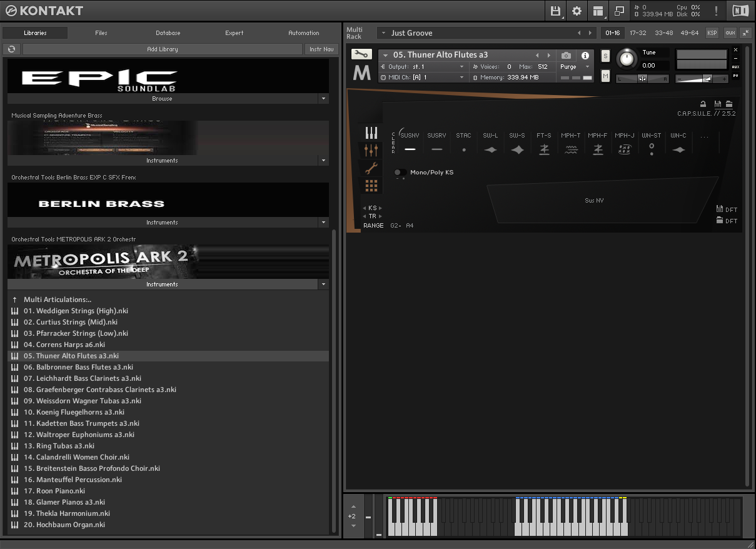The width and height of the screenshot is (756, 549).
Task: Click the Add Library button
Action: point(163,49)
